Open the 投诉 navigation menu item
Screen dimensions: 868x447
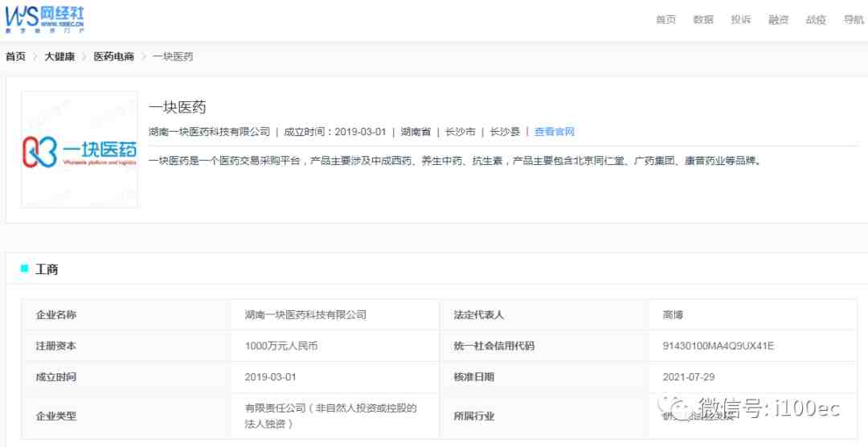[x=741, y=20]
